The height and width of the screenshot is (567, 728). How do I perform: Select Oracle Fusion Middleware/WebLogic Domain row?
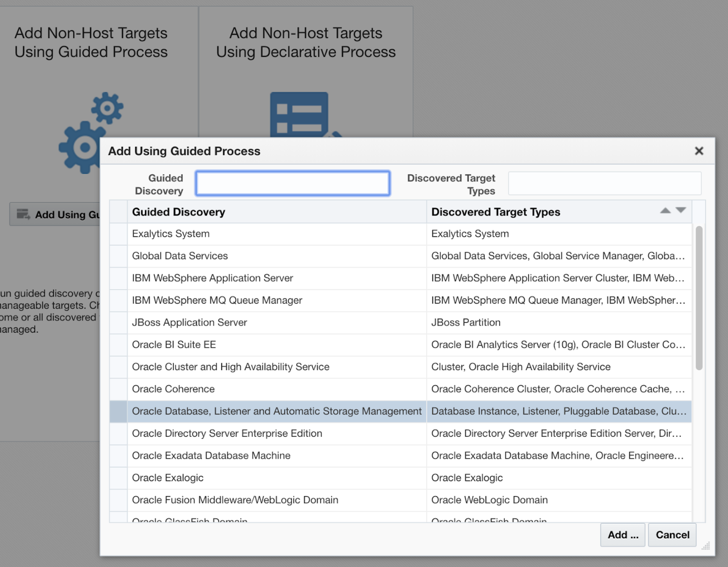pyautogui.click(x=400, y=500)
